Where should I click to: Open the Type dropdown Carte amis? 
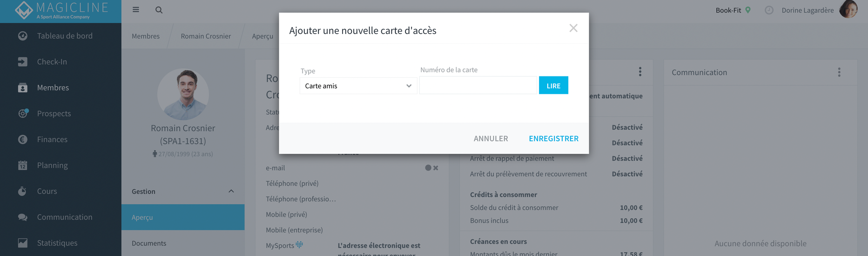[x=358, y=86]
